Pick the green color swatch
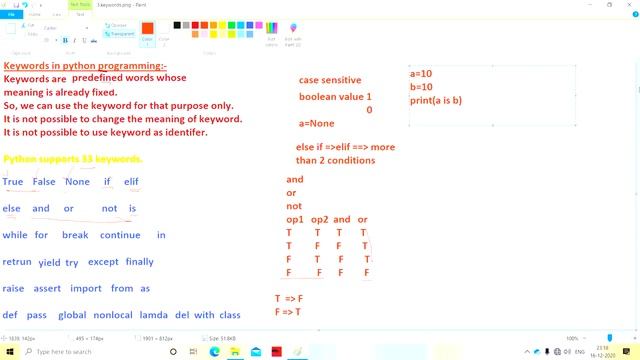640x360 pixels. (231, 25)
